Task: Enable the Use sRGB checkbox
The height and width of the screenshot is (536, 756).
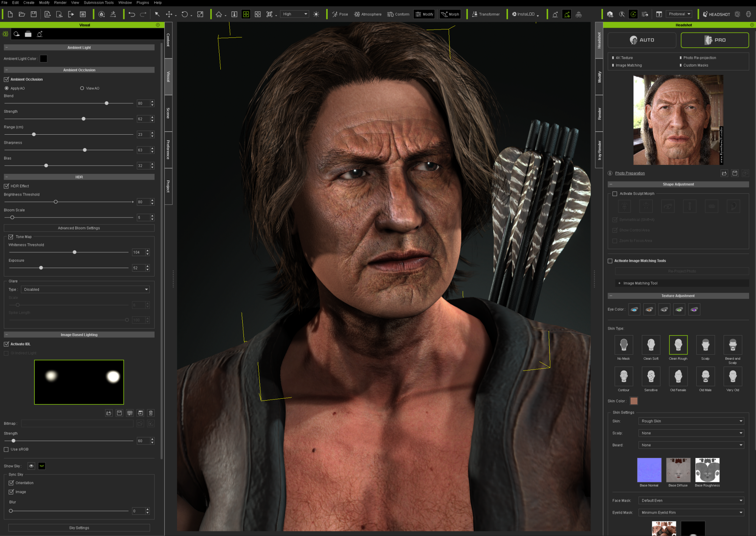Action: click(6, 449)
